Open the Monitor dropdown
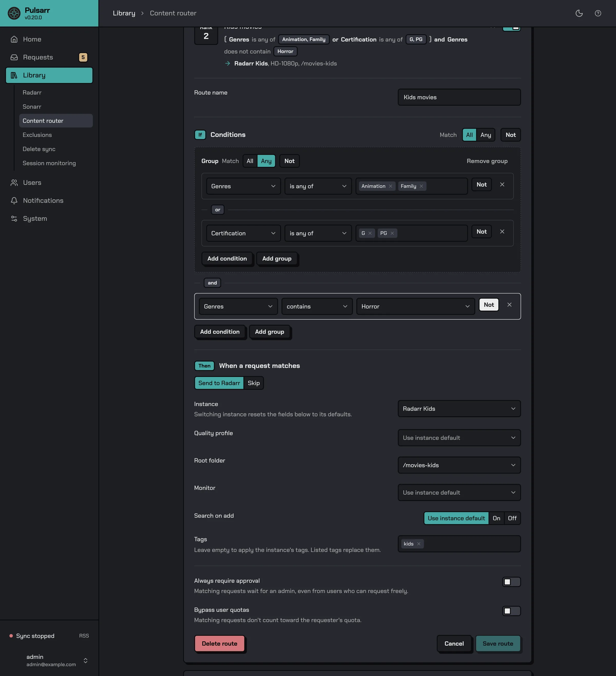The width and height of the screenshot is (616, 676). (459, 493)
